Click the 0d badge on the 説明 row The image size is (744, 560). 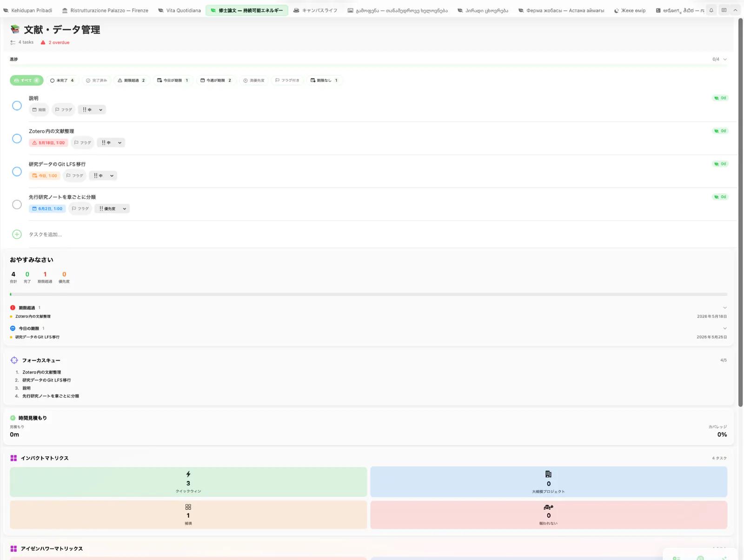720,98
